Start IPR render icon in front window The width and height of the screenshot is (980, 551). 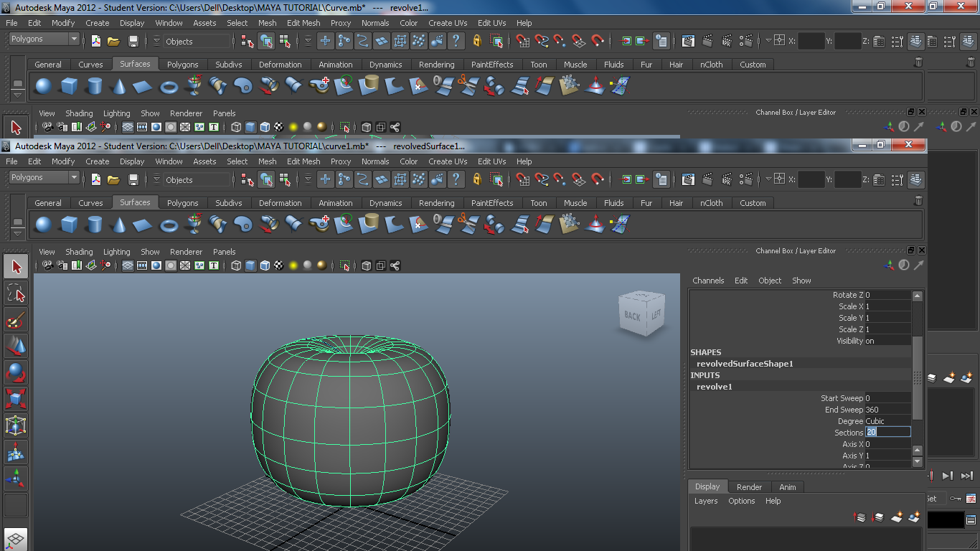[x=727, y=179]
